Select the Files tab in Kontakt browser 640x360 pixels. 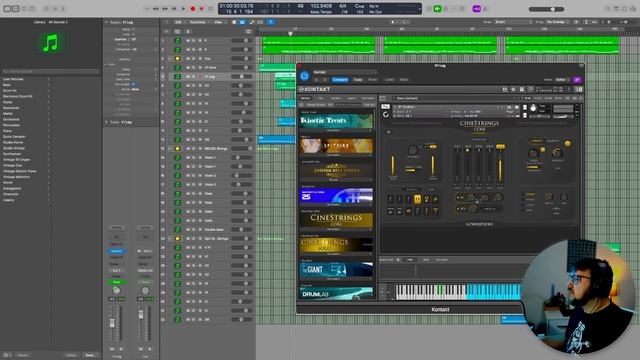pyautogui.click(x=320, y=98)
